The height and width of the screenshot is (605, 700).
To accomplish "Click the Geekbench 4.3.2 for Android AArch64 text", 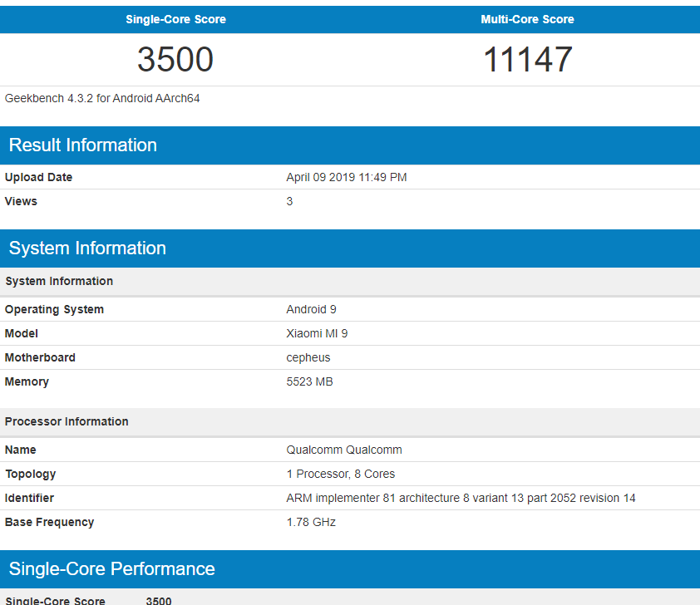I will 102,98.
